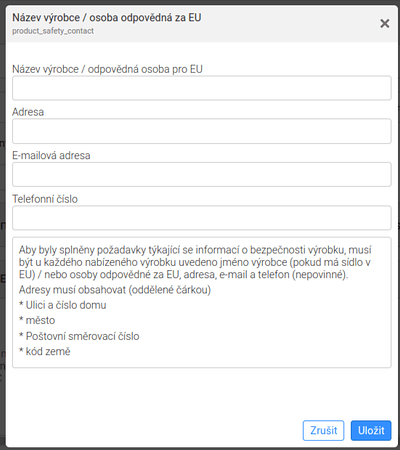This screenshot has width=400, height=450.
Task: Click the product_safety_contact subtitle text
Action: tap(53, 31)
